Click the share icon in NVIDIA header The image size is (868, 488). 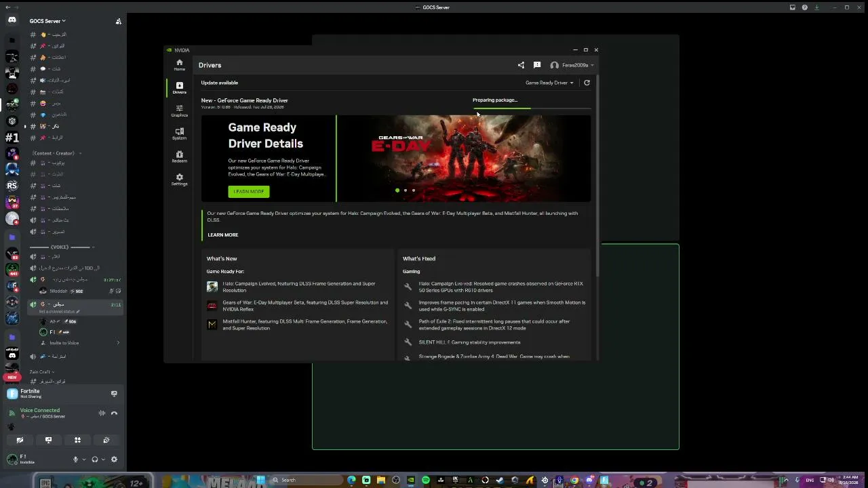click(521, 65)
